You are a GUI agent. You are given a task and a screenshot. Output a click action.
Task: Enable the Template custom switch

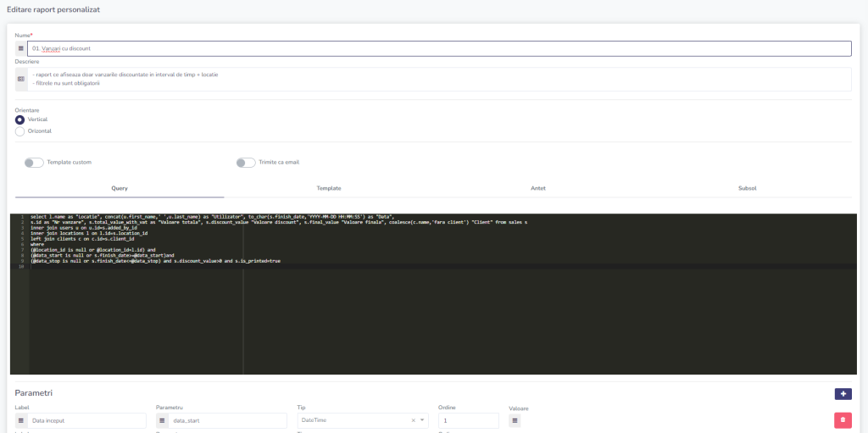pyautogui.click(x=34, y=163)
